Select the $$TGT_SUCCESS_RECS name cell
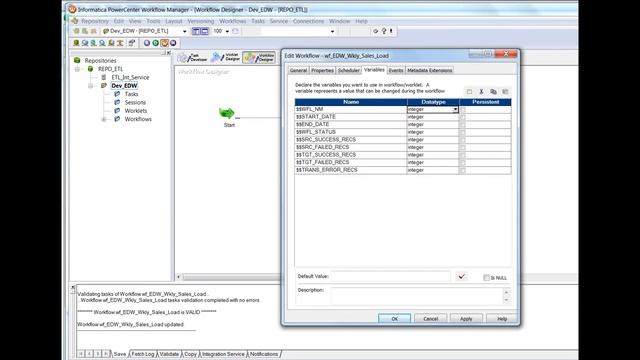This screenshot has height=360, width=640. (351, 155)
